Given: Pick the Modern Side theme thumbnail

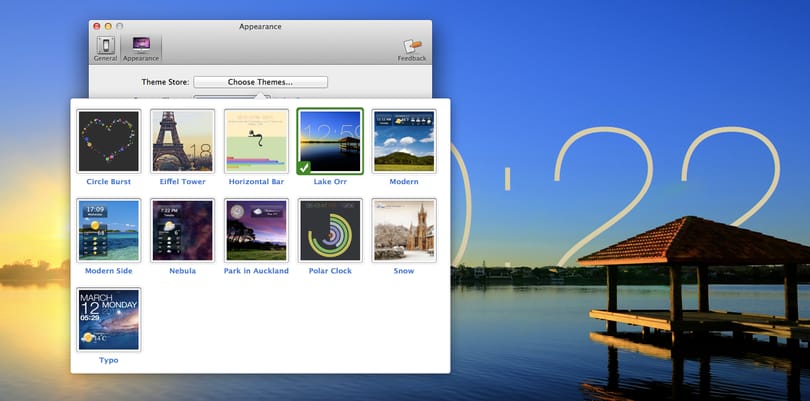Looking at the screenshot, I should coord(108,230).
